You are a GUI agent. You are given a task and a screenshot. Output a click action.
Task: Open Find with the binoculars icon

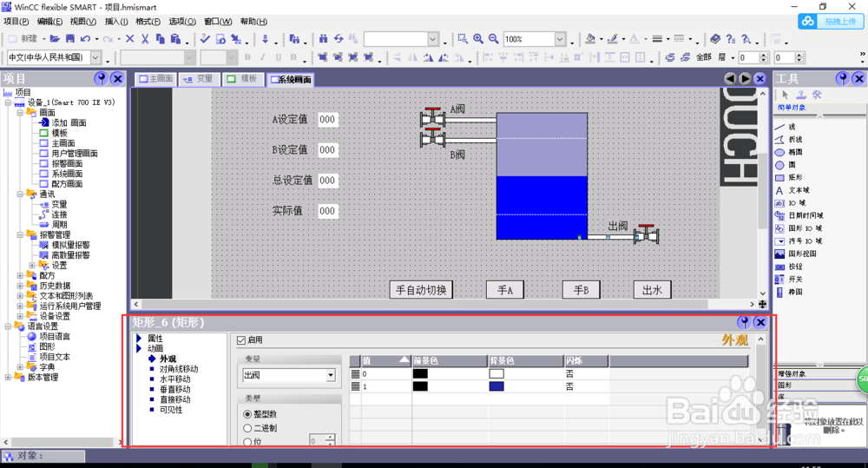[x=323, y=39]
